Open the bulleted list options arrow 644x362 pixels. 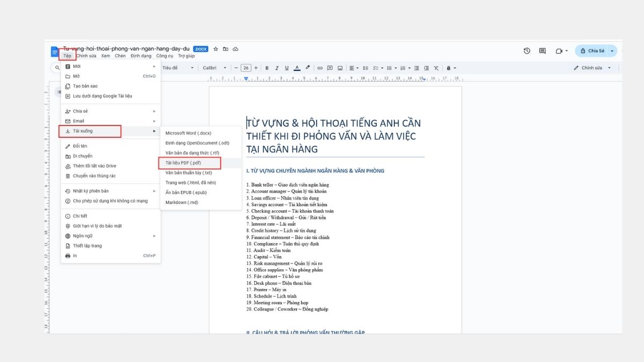click(396, 68)
